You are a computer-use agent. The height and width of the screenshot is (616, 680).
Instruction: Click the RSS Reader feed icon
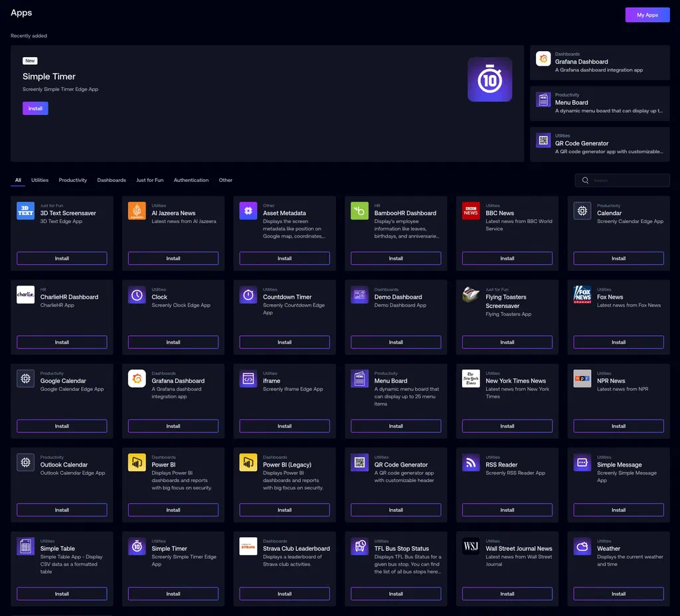(471, 463)
